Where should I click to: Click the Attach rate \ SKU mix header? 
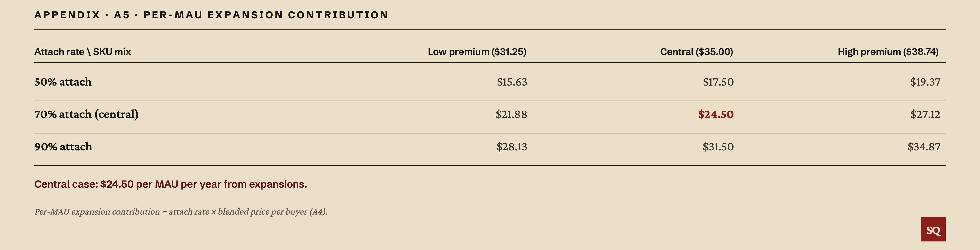point(82,52)
